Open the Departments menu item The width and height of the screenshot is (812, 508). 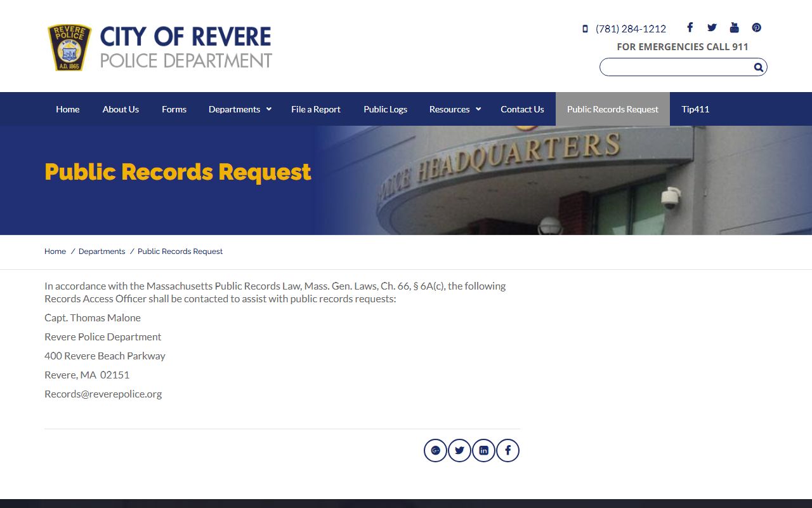pyautogui.click(x=234, y=109)
